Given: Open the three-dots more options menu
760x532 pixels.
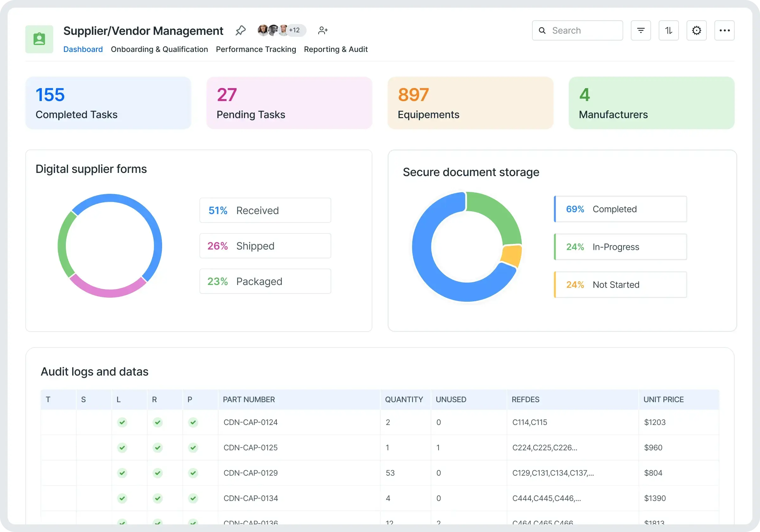Looking at the screenshot, I should click(x=724, y=30).
